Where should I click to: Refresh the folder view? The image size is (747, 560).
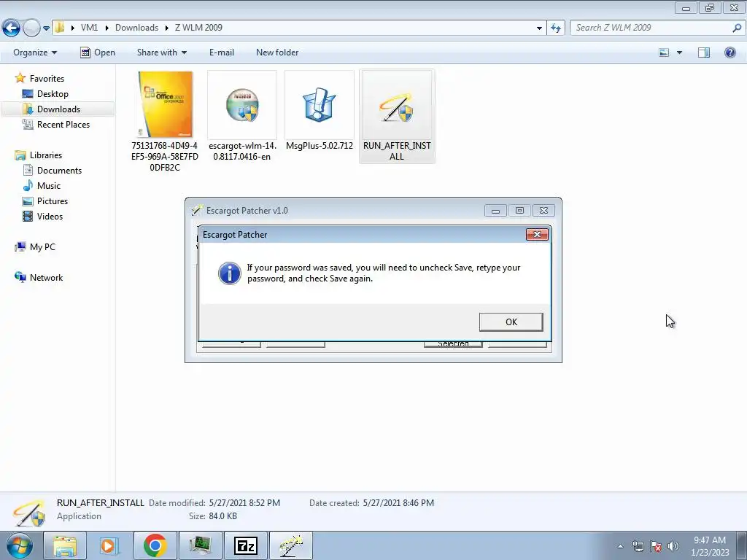[x=555, y=28]
